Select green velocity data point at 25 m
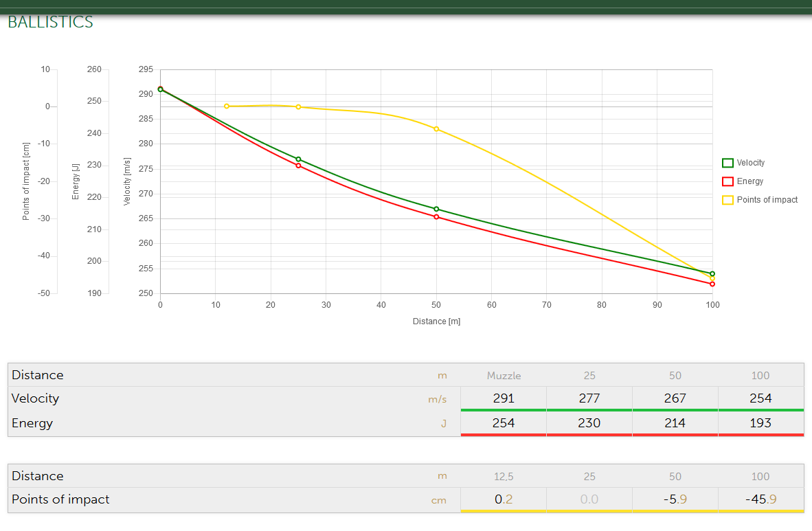Image resolution: width=812 pixels, height=531 pixels. 298,159
